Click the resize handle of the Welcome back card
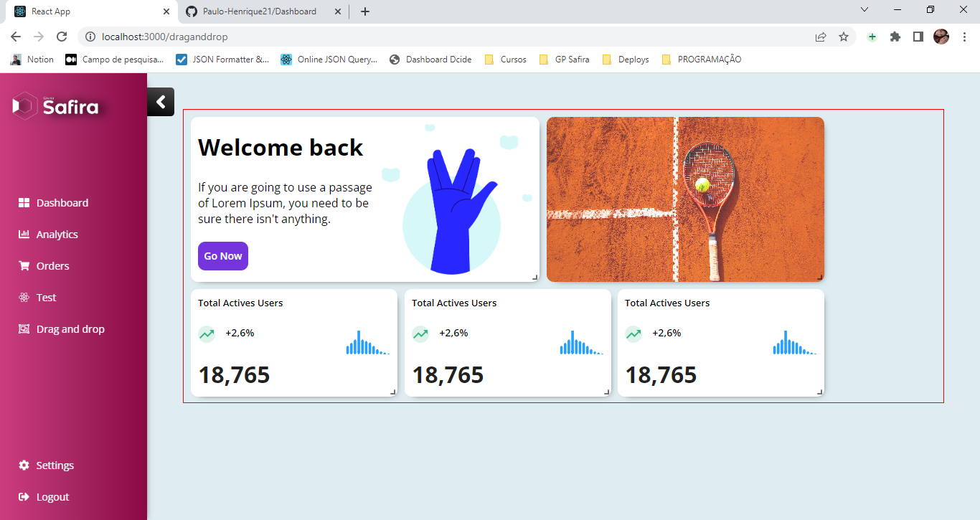This screenshot has height=520, width=980. pyautogui.click(x=534, y=277)
